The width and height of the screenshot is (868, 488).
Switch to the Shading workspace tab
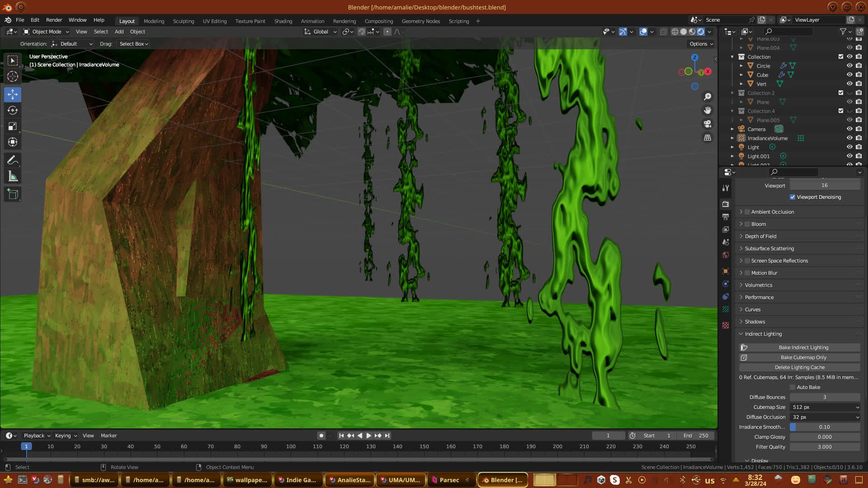283,21
